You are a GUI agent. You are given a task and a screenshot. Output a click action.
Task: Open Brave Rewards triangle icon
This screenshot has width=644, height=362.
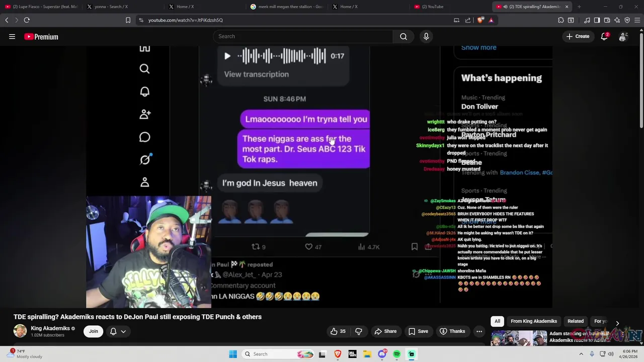491,20
